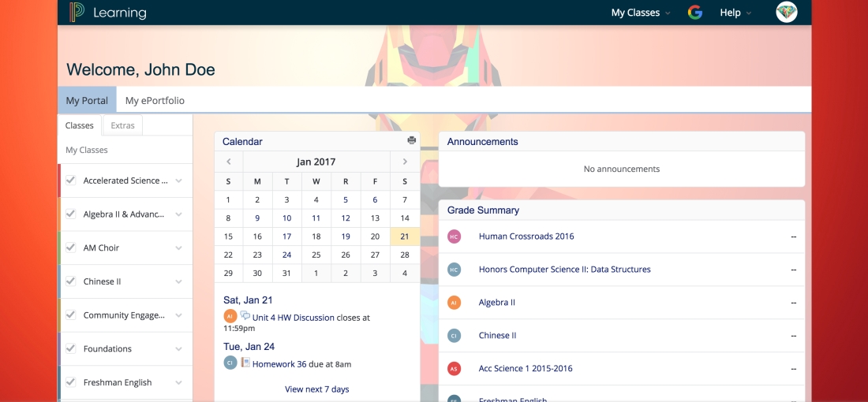The width and height of the screenshot is (868, 402).
Task: Select January 9 on the calendar
Action: pyautogui.click(x=257, y=218)
